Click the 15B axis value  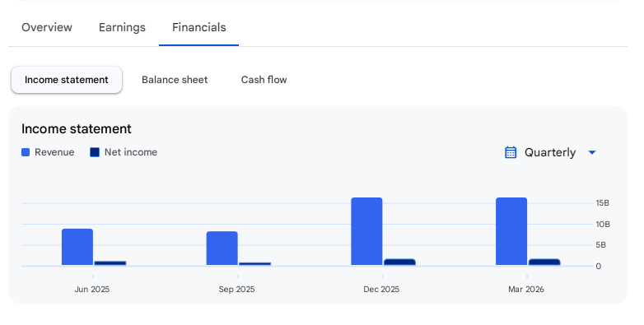tap(603, 203)
